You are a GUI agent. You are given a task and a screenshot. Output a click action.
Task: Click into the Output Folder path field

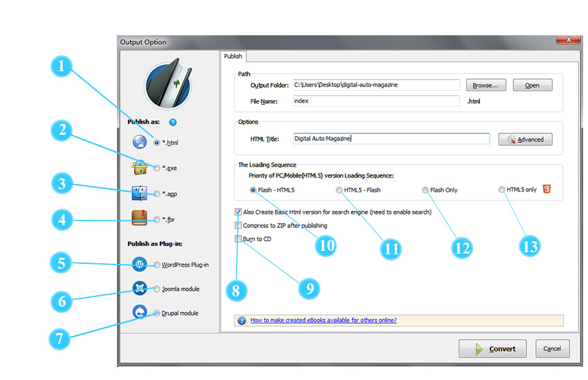(x=376, y=85)
